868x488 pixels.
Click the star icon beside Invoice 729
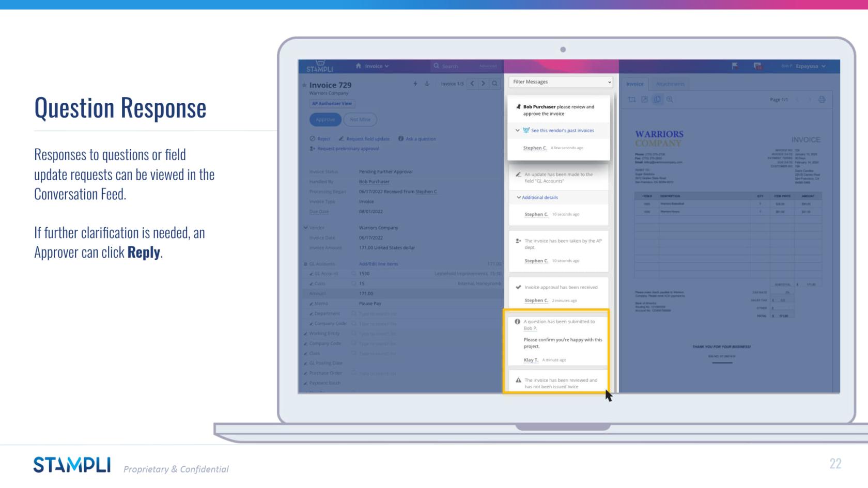[x=304, y=85]
